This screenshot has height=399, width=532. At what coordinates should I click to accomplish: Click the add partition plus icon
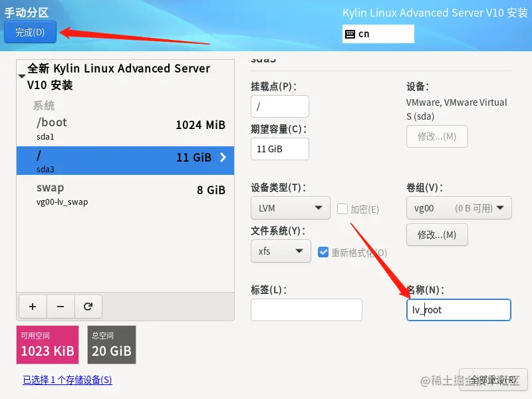[32, 307]
